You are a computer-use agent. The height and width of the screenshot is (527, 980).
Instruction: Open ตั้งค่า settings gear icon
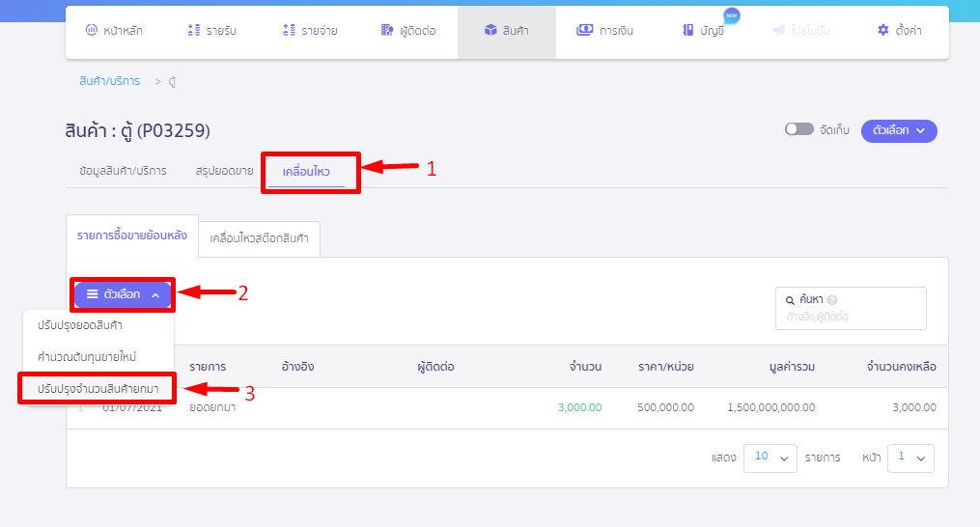pyautogui.click(x=882, y=31)
